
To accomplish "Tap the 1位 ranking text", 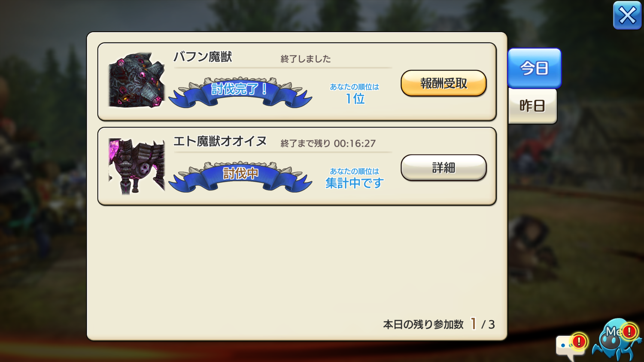I will tap(355, 99).
